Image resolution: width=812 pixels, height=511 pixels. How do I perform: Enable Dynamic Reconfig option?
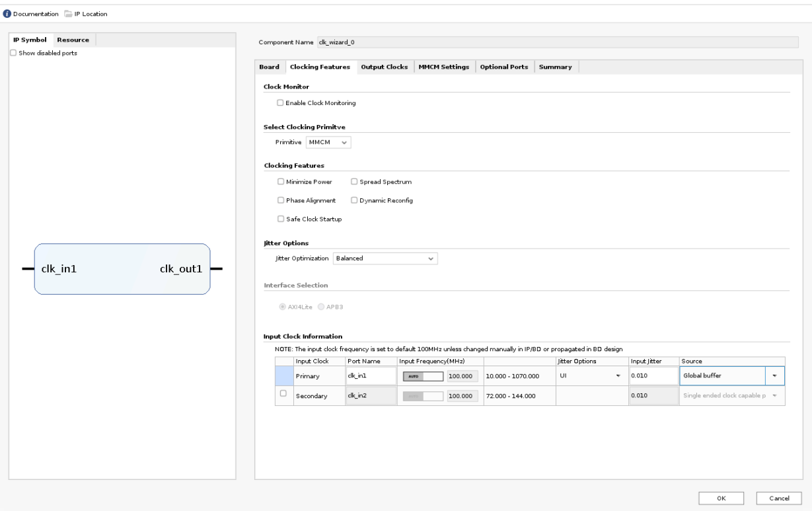point(354,200)
